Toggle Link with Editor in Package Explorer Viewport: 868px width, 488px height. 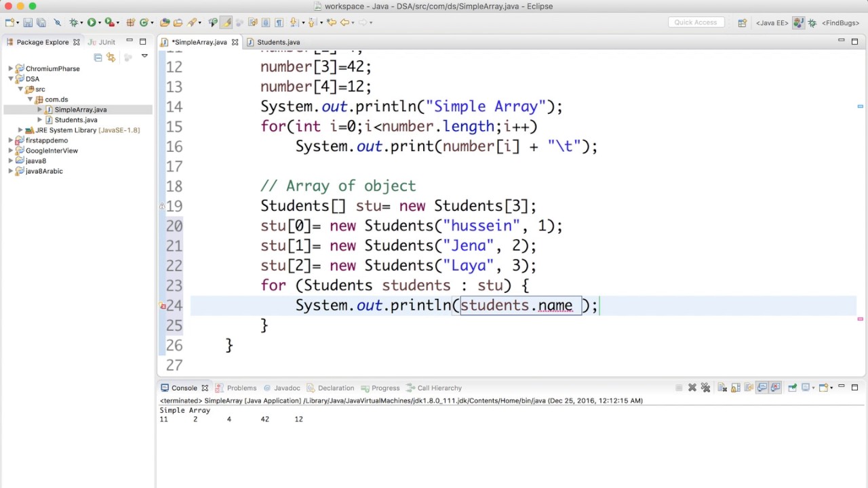pos(111,57)
